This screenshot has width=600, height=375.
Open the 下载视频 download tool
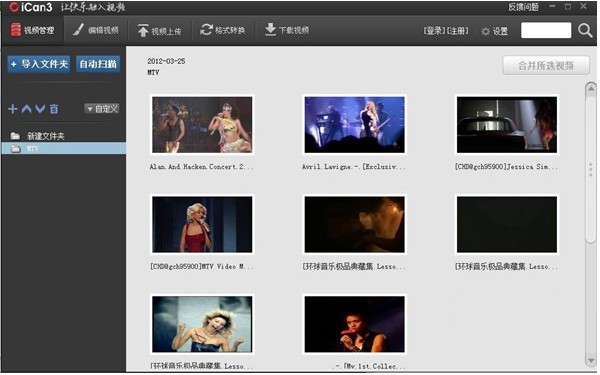coord(287,30)
